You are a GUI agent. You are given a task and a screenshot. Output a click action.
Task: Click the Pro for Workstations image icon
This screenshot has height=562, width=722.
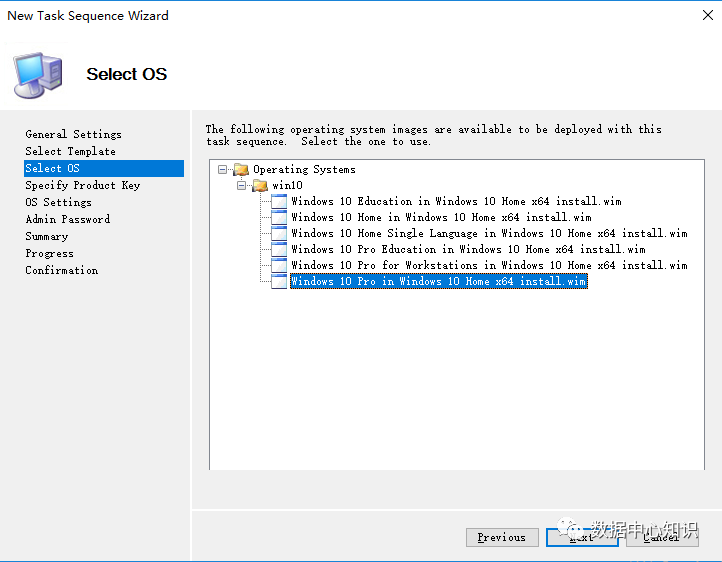click(279, 266)
